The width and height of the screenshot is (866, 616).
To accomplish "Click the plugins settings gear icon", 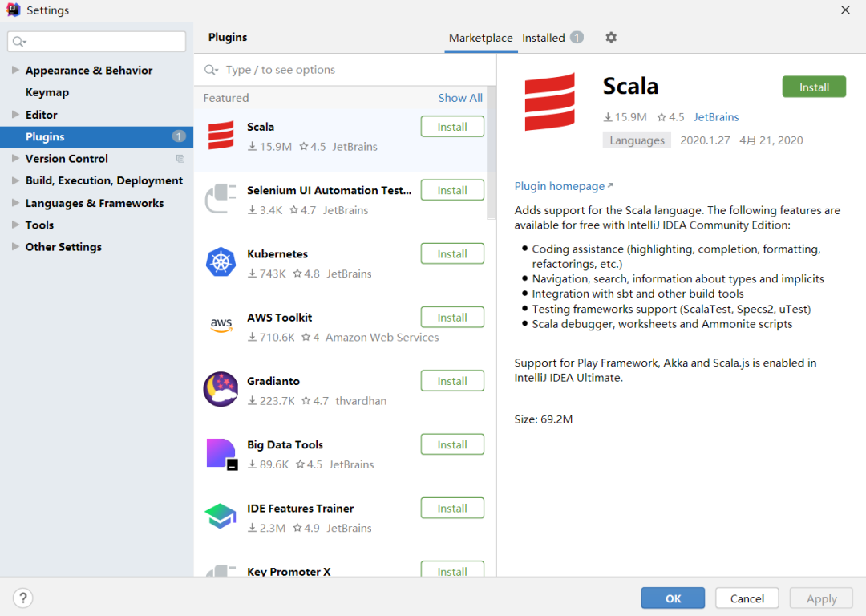I will click(610, 38).
